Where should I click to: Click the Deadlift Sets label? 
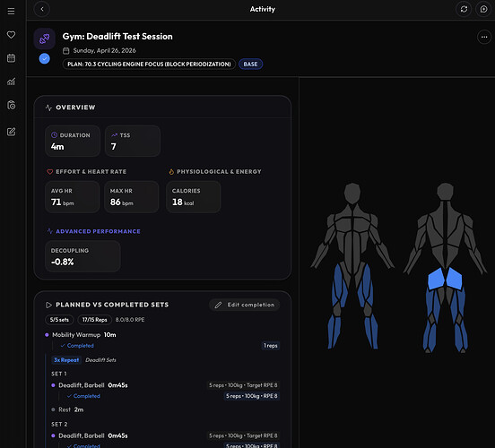tap(100, 360)
